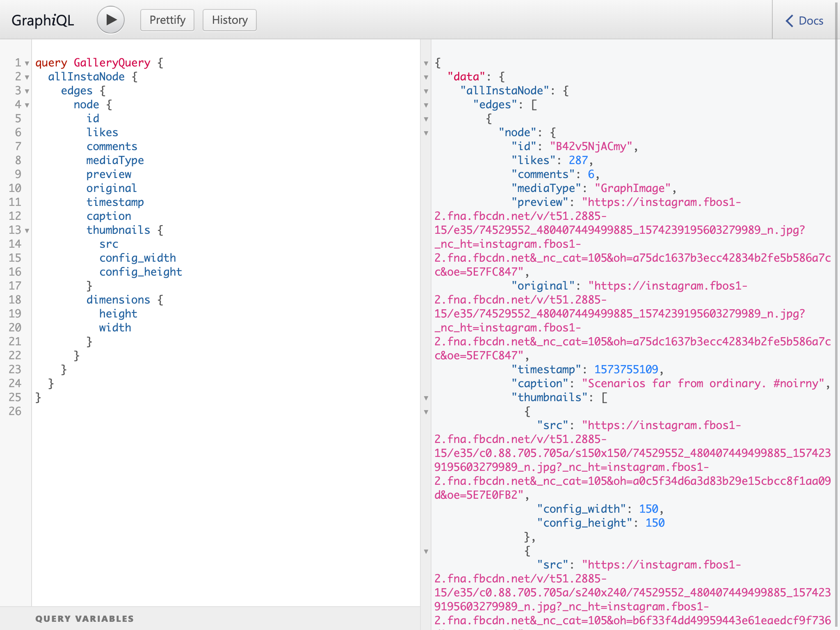The height and width of the screenshot is (630, 840).
Task: Collapse the edges block on line 3
Action: [x=26, y=91]
